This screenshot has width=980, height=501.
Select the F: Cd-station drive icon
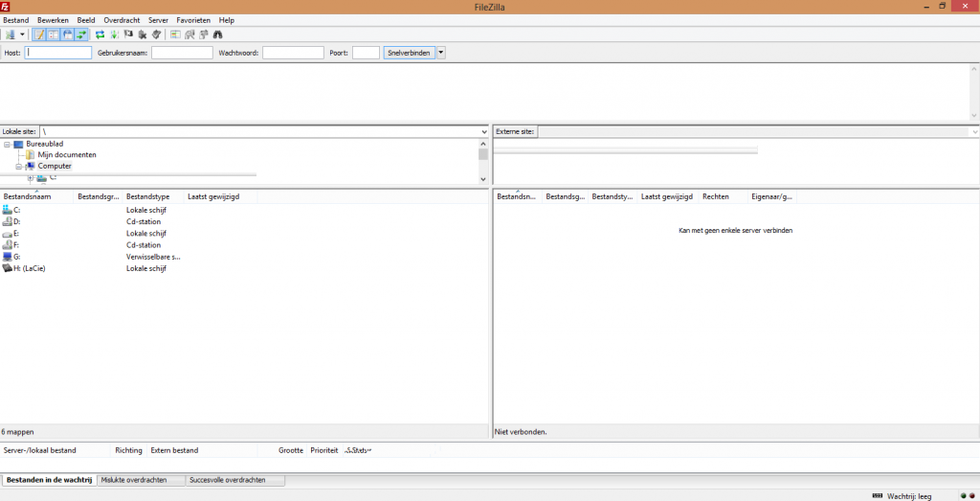click(7, 245)
